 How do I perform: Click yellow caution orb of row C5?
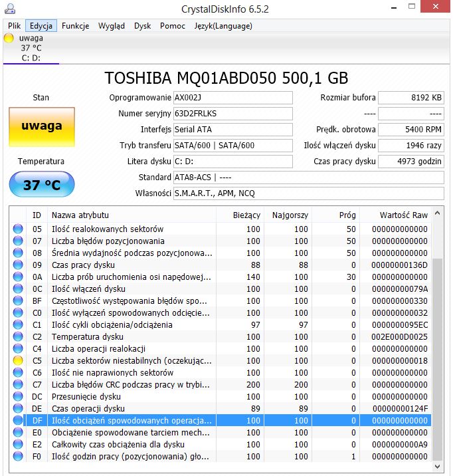pyautogui.click(x=18, y=360)
